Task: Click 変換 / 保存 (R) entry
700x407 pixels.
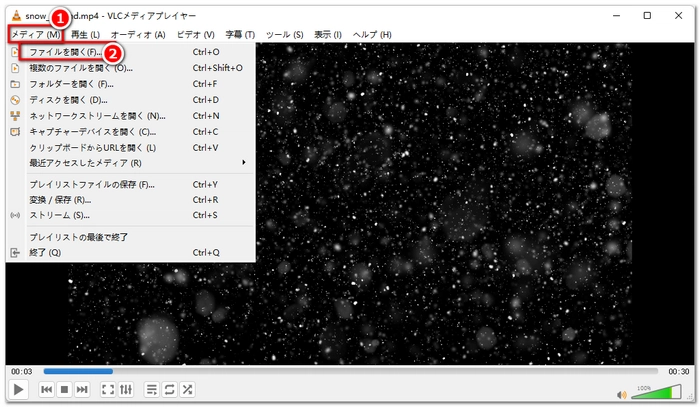Action: [x=59, y=199]
